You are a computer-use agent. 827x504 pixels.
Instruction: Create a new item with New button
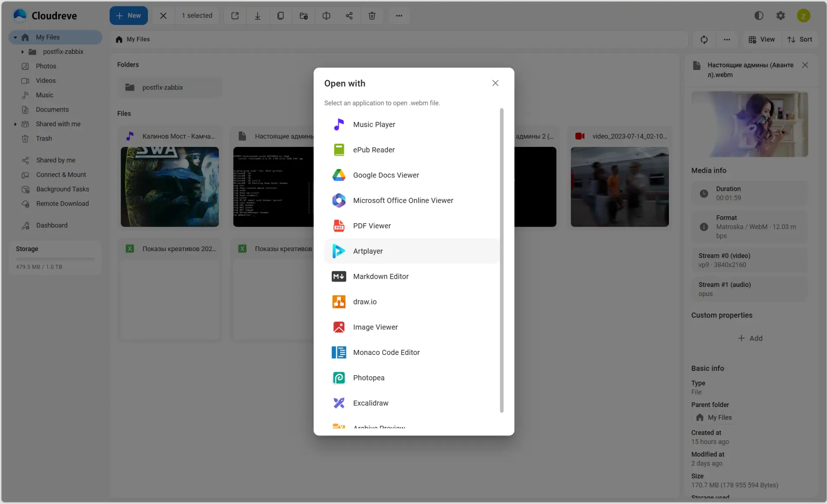(x=128, y=16)
